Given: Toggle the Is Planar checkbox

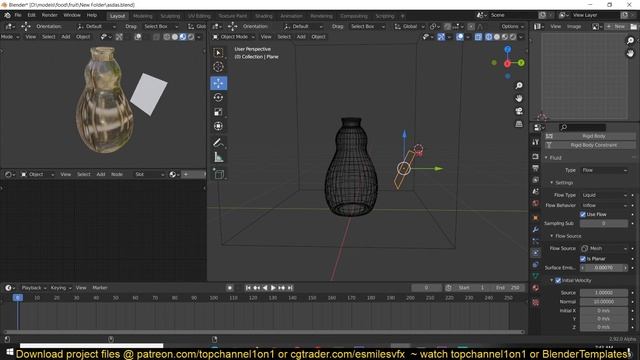Looking at the screenshot, I should [583, 259].
